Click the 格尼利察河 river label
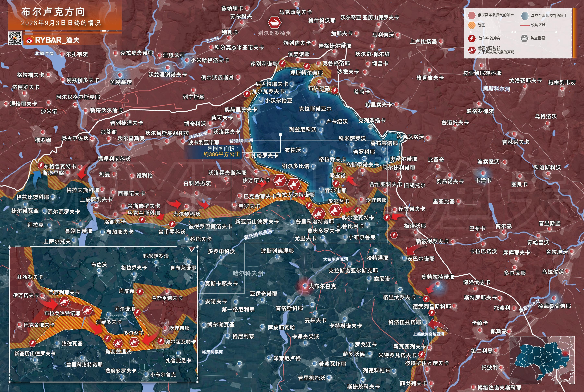The image size is (584, 392). [212, 352]
